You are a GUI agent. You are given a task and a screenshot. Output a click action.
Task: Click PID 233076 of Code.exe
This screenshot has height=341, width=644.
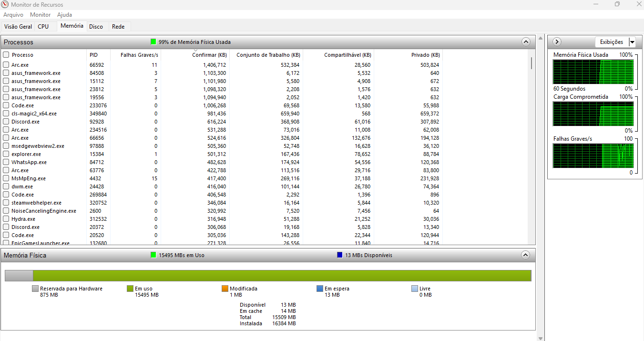click(x=98, y=105)
